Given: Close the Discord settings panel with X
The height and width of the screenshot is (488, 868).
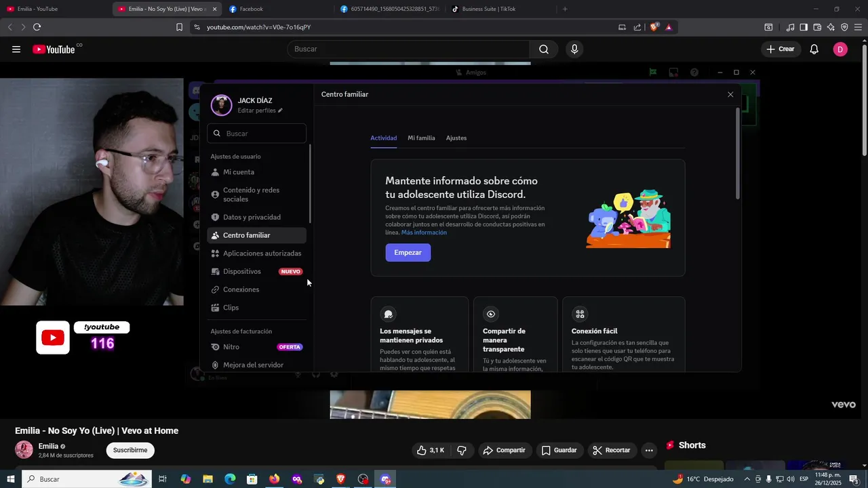Looking at the screenshot, I should [730, 94].
